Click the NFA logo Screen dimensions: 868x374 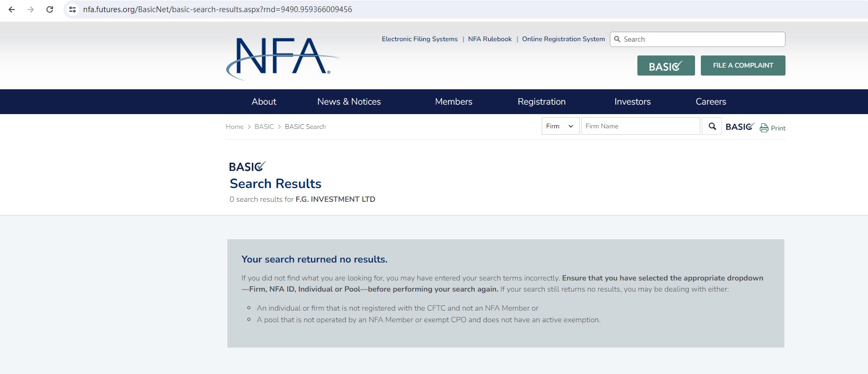coord(282,58)
